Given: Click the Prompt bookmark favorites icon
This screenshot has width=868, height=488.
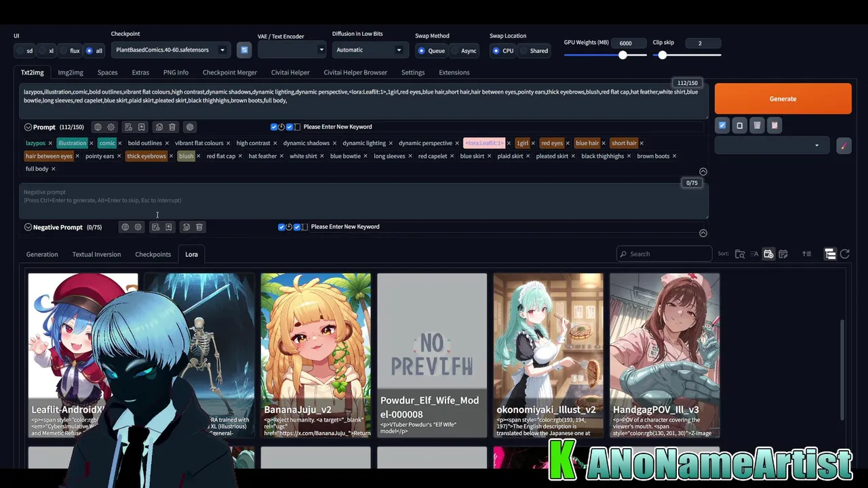Looking at the screenshot, I should pos(141,127).
